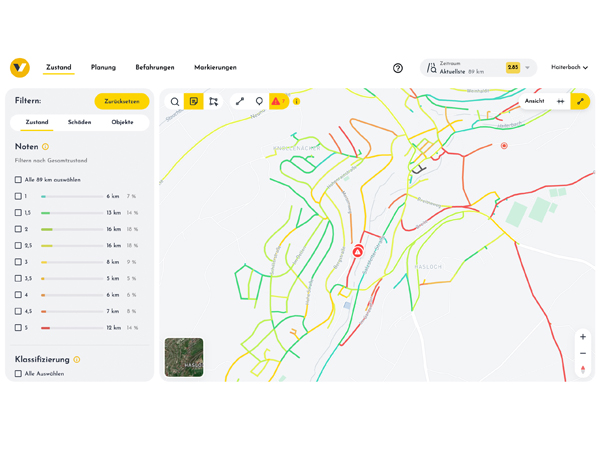
Task: Select the yellow note tool in map toolbar
Action: (194, 102)
